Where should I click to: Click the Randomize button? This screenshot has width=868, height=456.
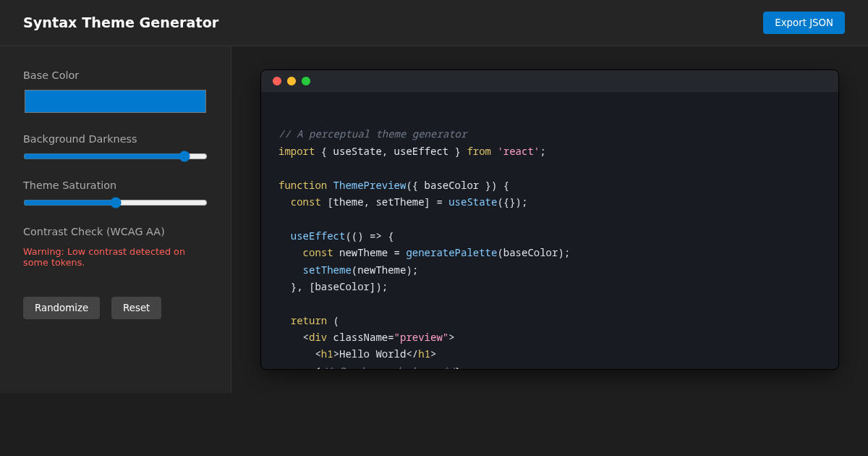pos(61,308)
